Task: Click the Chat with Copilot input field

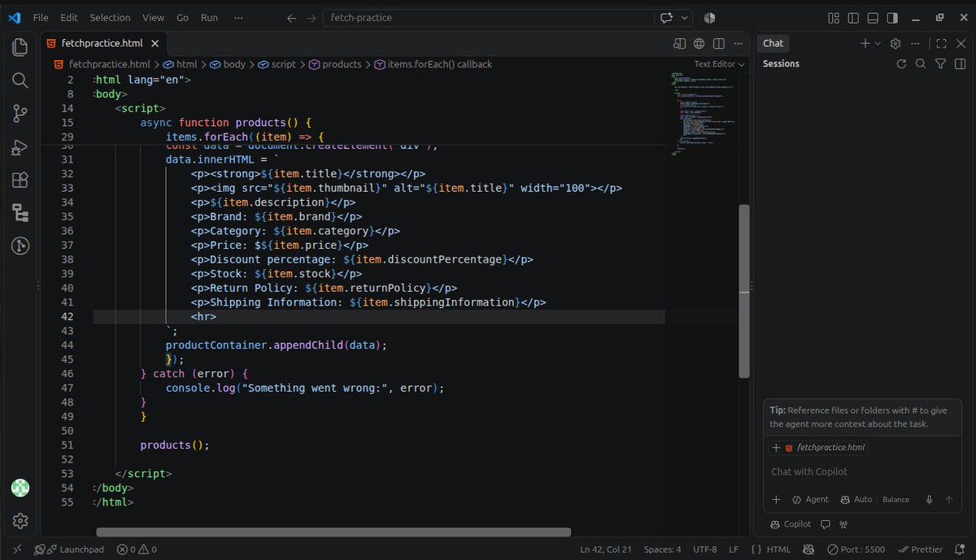Action: (x=861, y=471)
